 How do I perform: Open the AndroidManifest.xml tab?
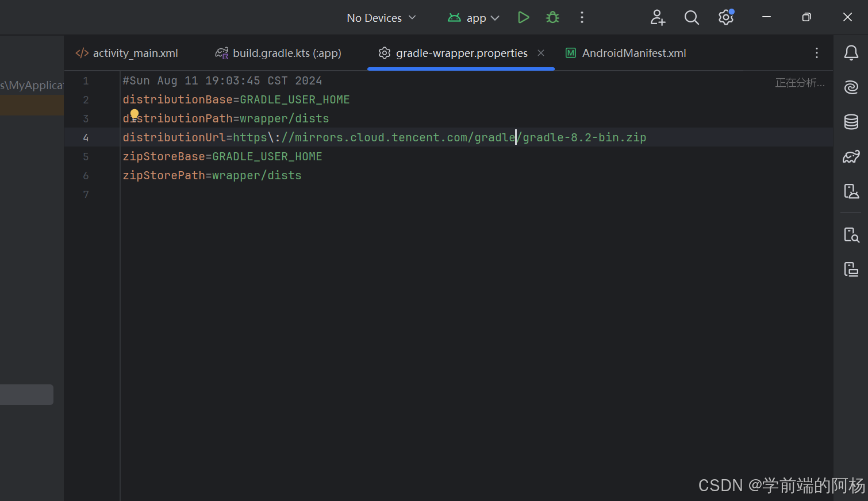point(627,53)
